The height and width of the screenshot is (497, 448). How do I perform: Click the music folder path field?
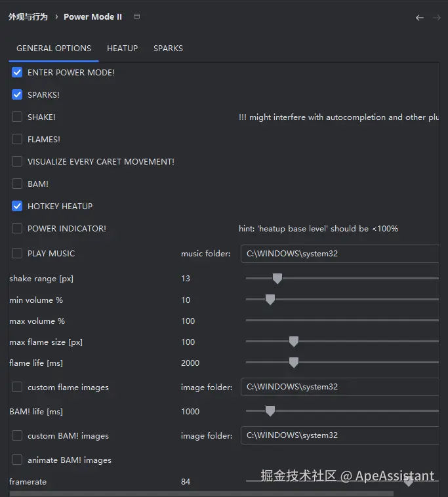(x=339, y=253)
